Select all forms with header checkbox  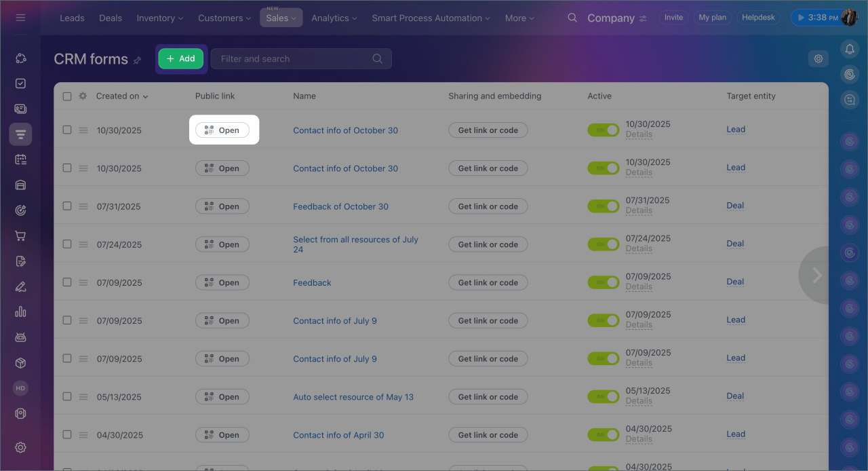67,96
